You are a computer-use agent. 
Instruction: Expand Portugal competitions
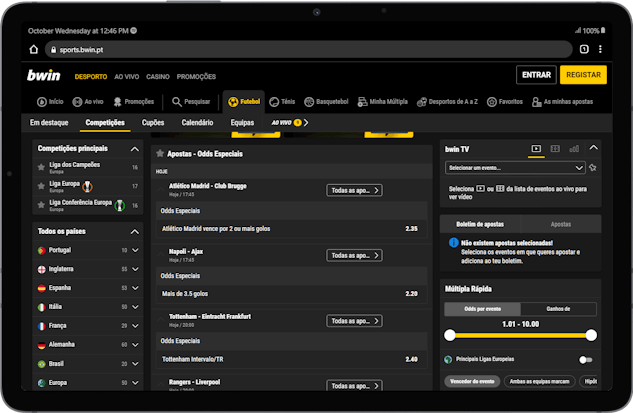135,250
